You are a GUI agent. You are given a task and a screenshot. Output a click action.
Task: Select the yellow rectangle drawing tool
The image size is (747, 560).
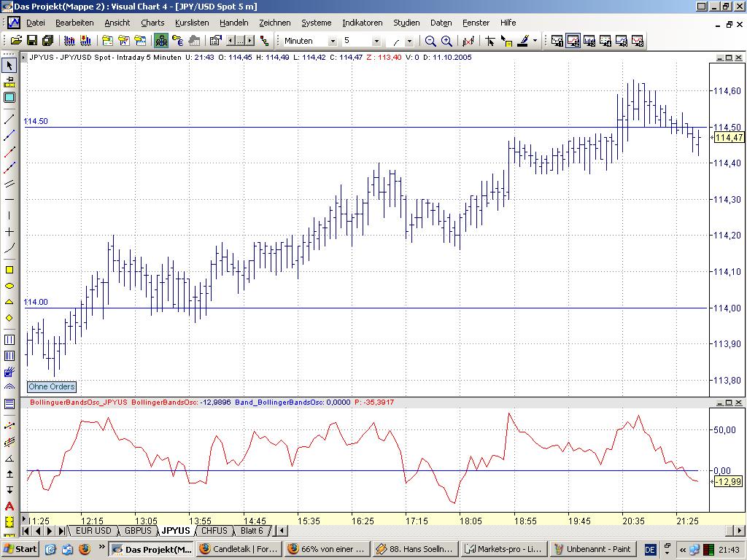(x=9, y=270)
